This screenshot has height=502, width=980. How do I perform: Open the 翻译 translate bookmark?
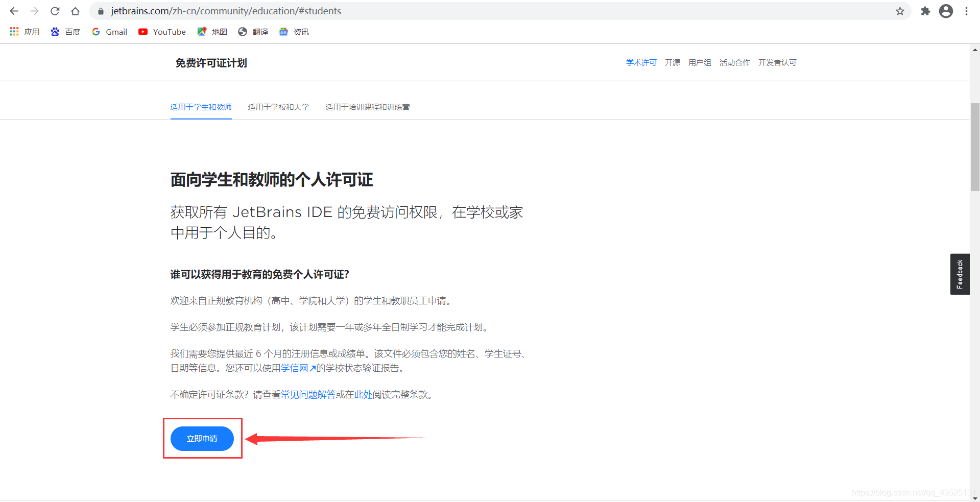pyautogui.click(x=252, y=32)
